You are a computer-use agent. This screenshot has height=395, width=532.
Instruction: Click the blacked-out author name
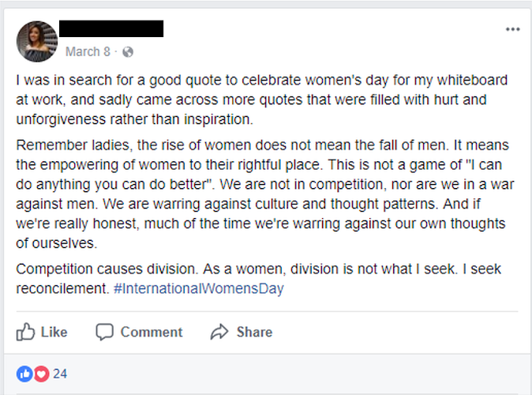[111, 28]
